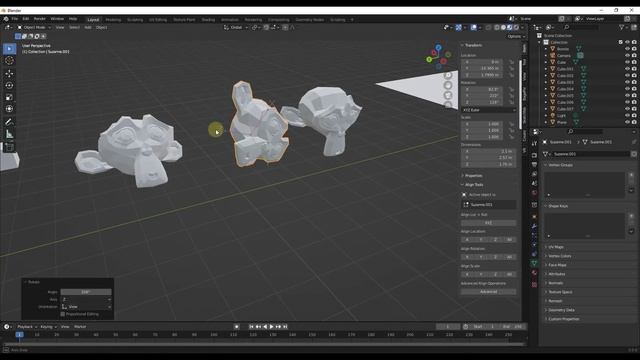Select the Rotate tool

click(x=9, y=85)
